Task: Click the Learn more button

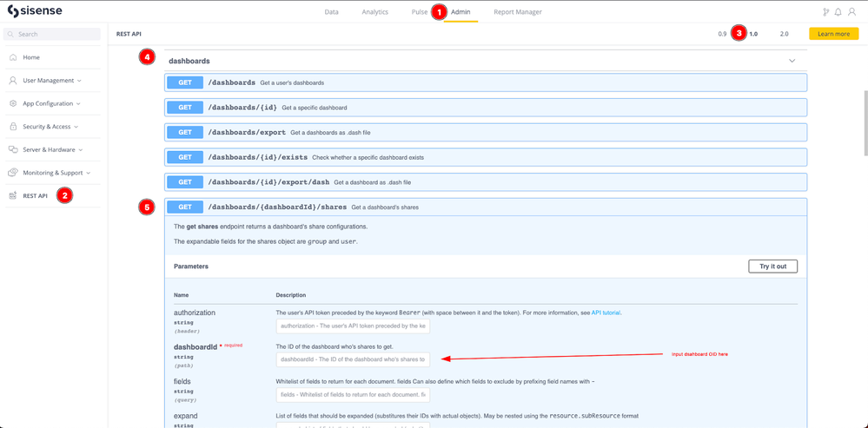Action: [x=833, y=34]
